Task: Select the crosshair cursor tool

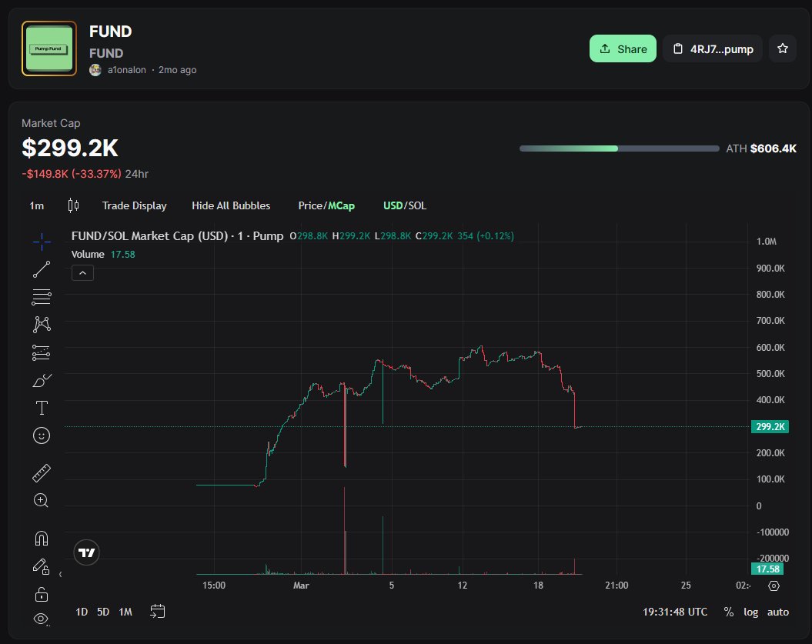Action: pos(41,242)
